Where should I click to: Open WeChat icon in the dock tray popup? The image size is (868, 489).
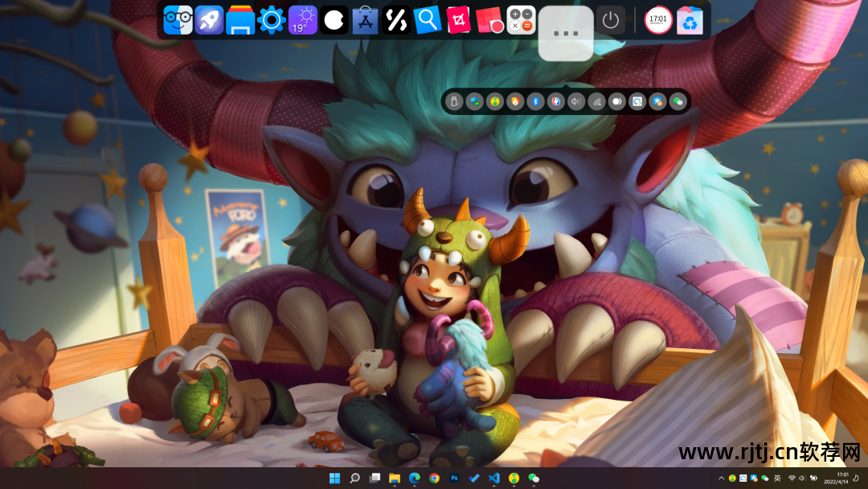coord(678,101)
